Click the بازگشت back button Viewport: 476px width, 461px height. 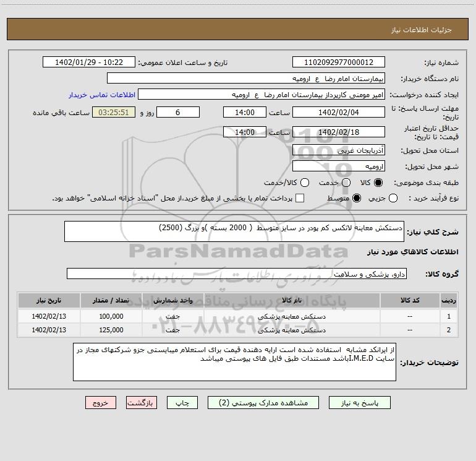click(142, 403)
